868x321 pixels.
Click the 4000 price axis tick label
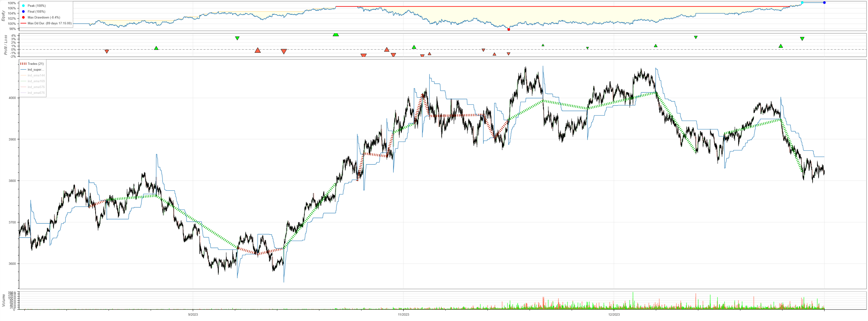(12, 98)
